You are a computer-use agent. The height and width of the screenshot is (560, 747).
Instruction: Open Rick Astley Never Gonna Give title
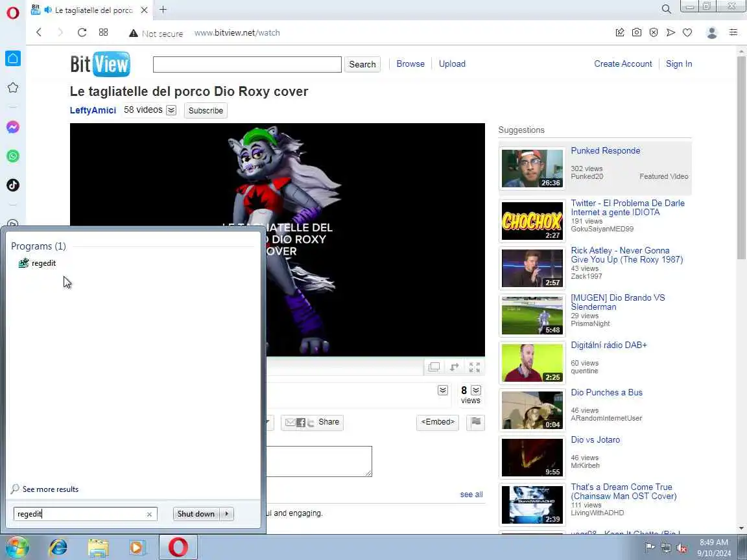coord(627,255)
